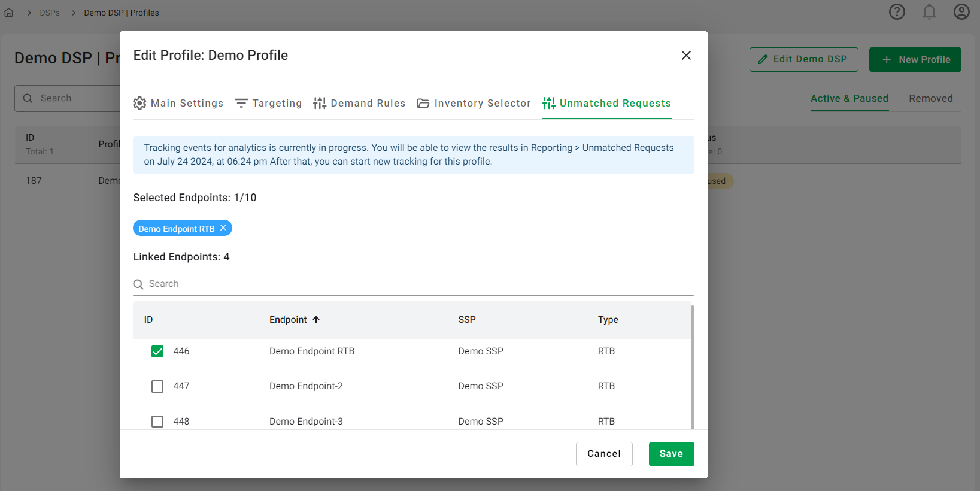Go to the Demand Rules tab
The image size is (980, 491).
[x=359, y=104]
